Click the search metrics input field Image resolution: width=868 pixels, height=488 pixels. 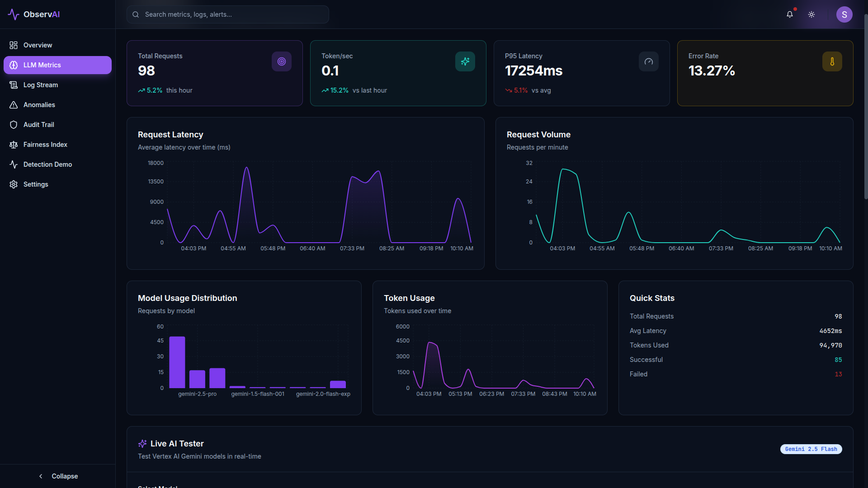(x=228, y=14)
